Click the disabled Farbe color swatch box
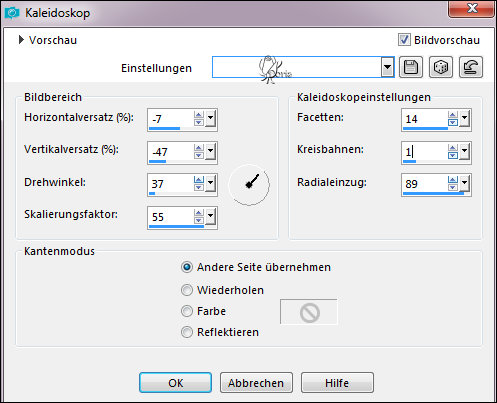Viewport: 497px width, 403px height. tap(309, 312)
